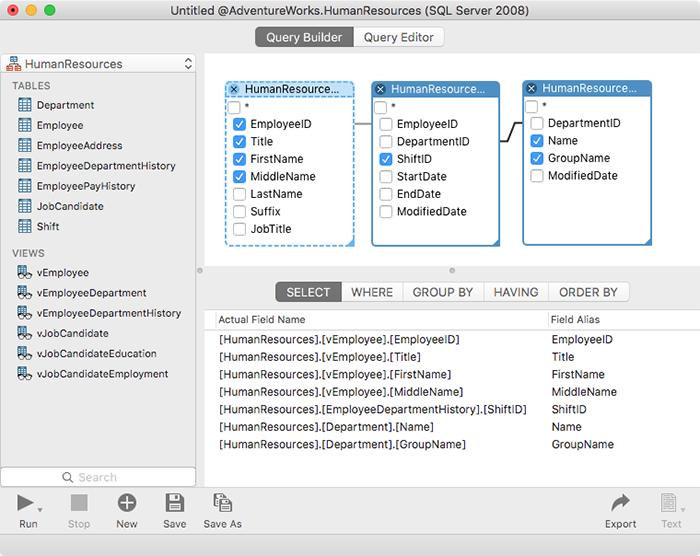Screen dimensions: 700x556
Task: Check the Suffix field checkbox
Action: click(239, 212)
